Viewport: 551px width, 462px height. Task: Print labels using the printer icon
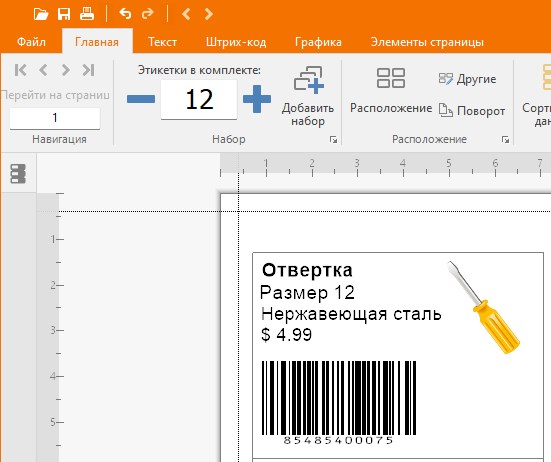(x=87, y=14)
